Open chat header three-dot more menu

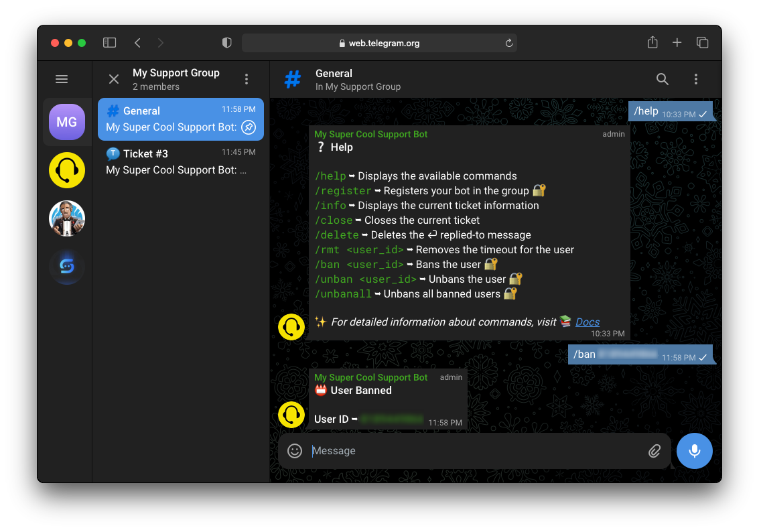coord(695,79)
